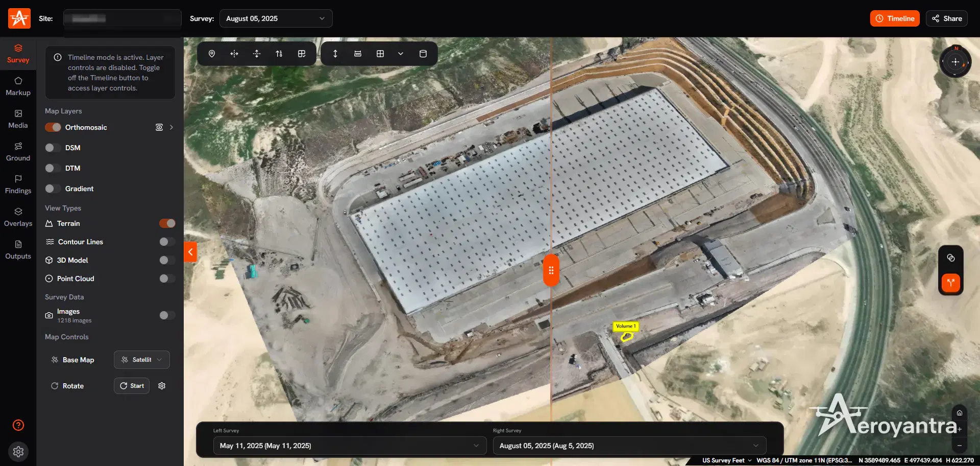Select the vertical split arrows tool

(257, 54)
